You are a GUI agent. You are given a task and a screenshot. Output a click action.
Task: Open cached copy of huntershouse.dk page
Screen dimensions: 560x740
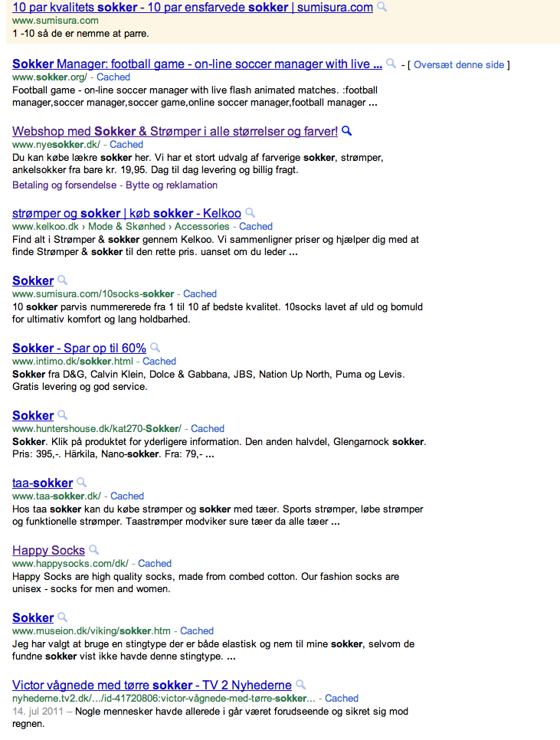[208, 429]
